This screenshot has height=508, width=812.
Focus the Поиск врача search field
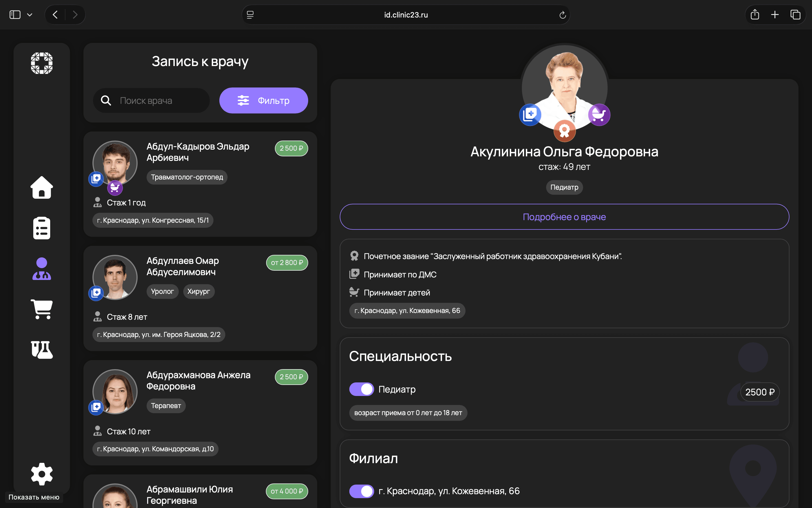coord(151,100)
